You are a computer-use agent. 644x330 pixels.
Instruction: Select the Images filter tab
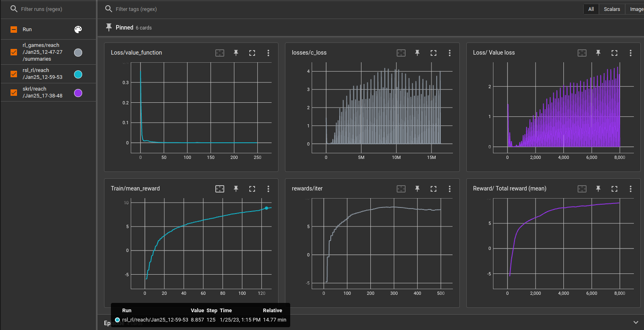click(x=635, y=9)
